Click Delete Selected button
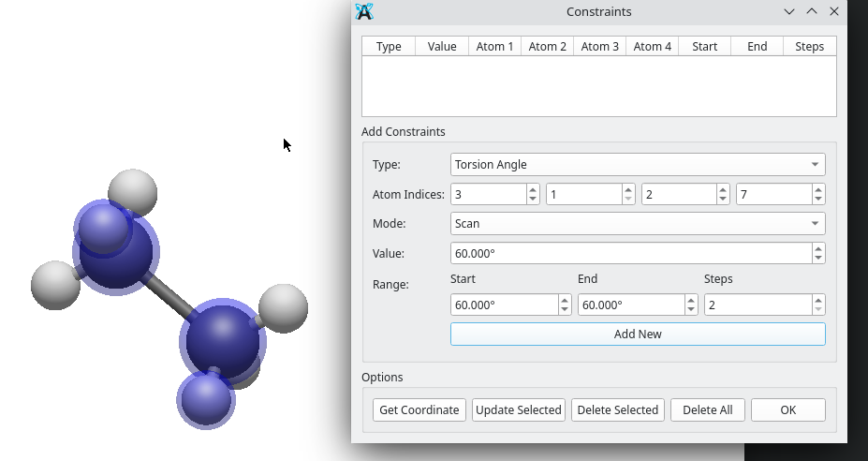The image size is (868, 461). pyautogui.click(x=618, y=410)
